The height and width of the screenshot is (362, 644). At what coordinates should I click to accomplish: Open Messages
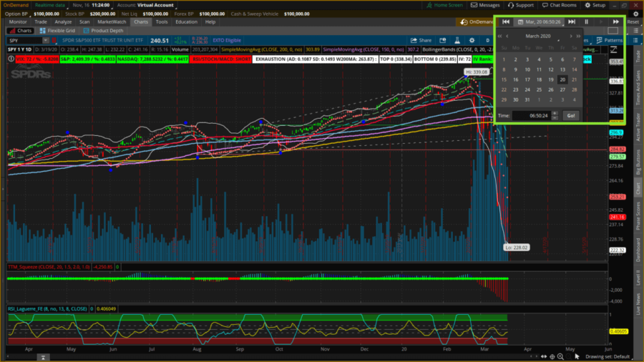pyautogui.click(x=485, y=5)
